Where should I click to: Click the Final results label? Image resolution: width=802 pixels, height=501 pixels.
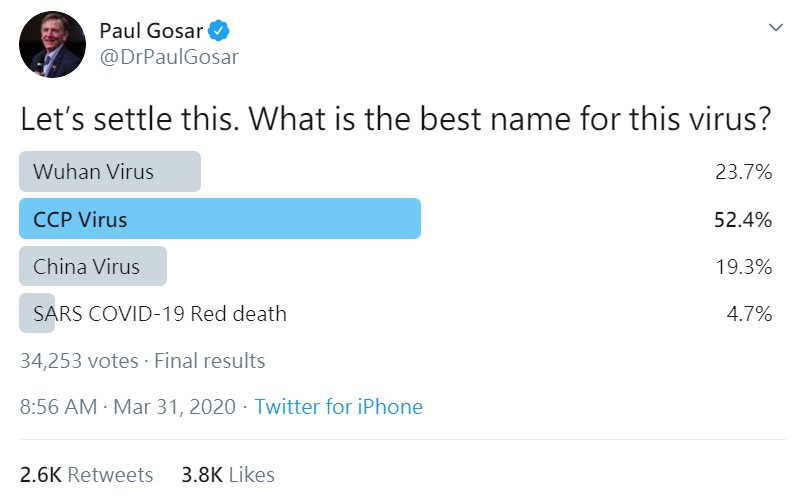coord(210,361)
